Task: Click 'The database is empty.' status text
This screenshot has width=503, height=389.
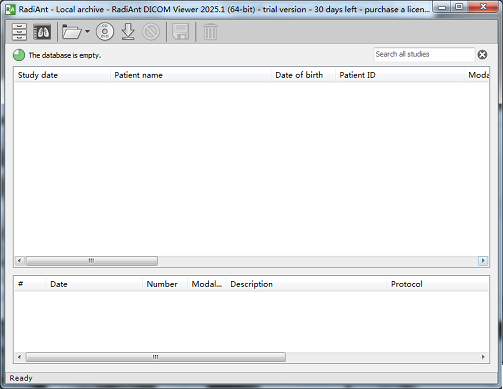Action: pyautogui.click(x=65, y=55)
